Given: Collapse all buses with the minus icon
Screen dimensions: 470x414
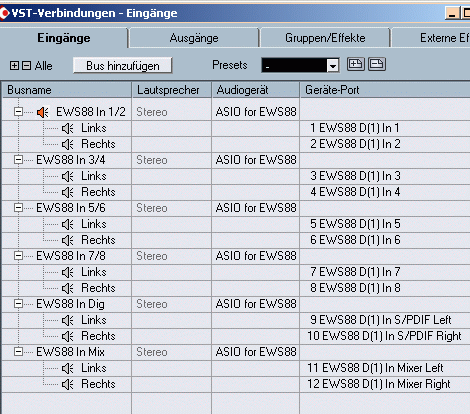Looking at the screenshot, I should pyautogui.click(x=26, y=65).
